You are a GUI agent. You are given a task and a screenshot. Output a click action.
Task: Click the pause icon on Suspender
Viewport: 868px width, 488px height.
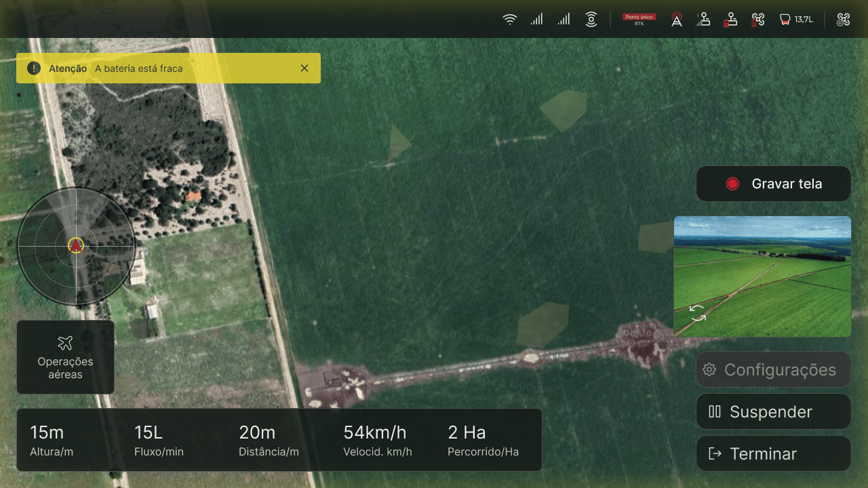point(714,411)
